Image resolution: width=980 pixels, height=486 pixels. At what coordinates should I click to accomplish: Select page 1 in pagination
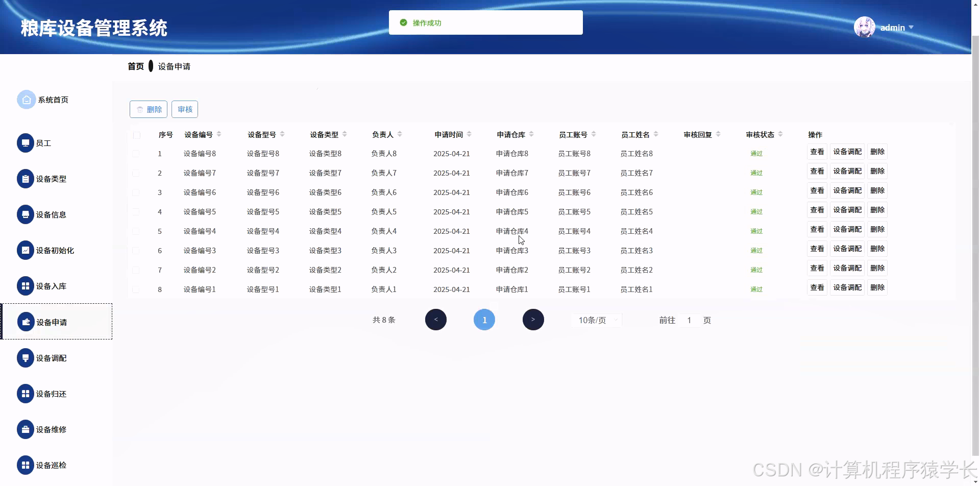[484, 320]
